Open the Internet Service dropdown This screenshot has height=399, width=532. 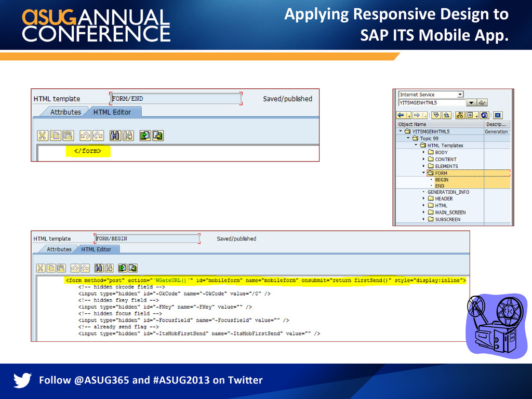460,95
